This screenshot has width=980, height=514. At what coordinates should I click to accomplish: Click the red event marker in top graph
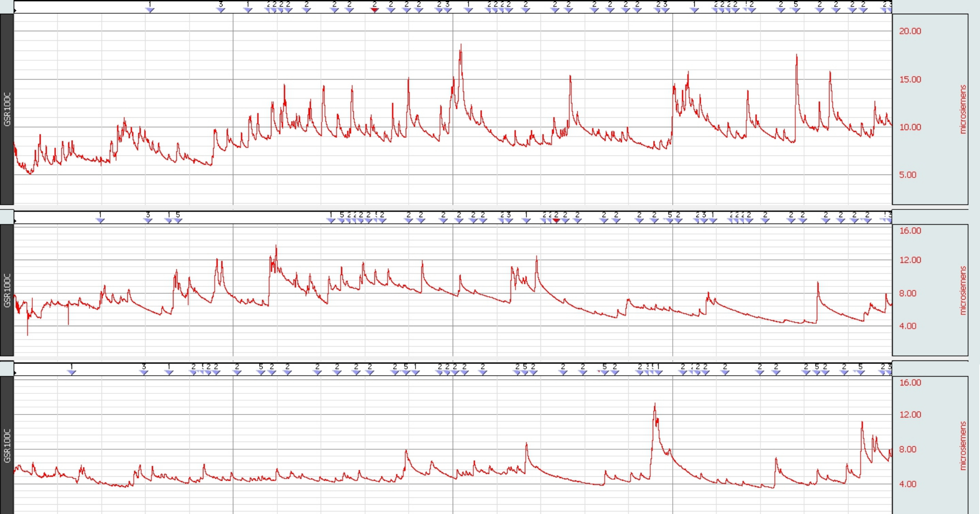(375, 10)
